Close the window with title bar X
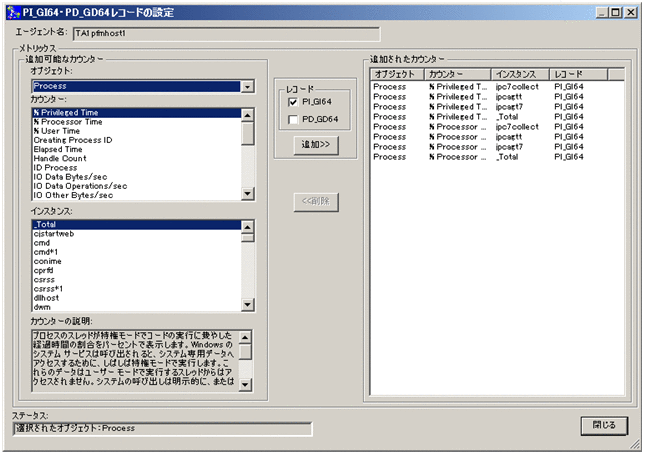The height and width of the screenshot is (455, 645). 630,13
